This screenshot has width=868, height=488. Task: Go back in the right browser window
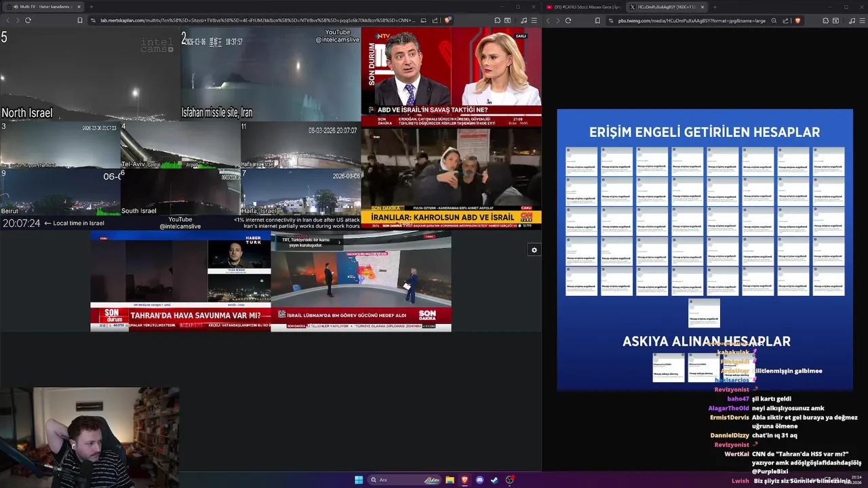(548, 20)
